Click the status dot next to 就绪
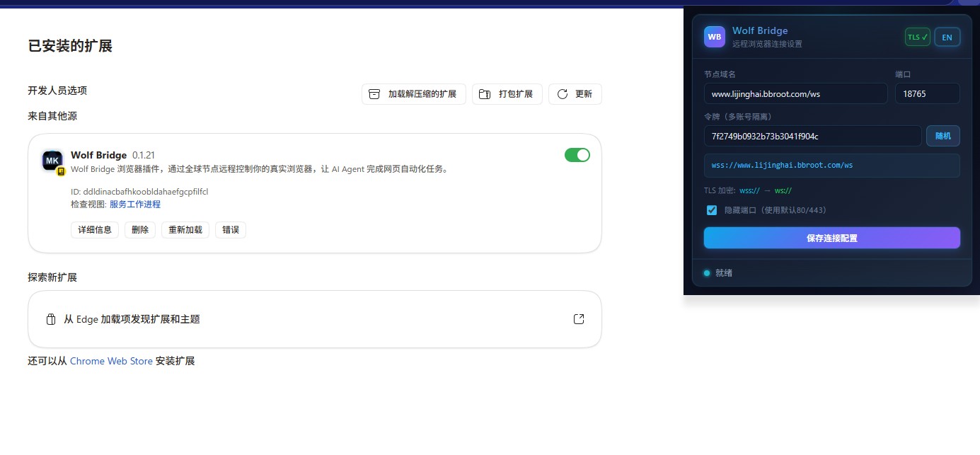Screen dimensions: 980x455 pyautogui.click(x=707, y=273)
